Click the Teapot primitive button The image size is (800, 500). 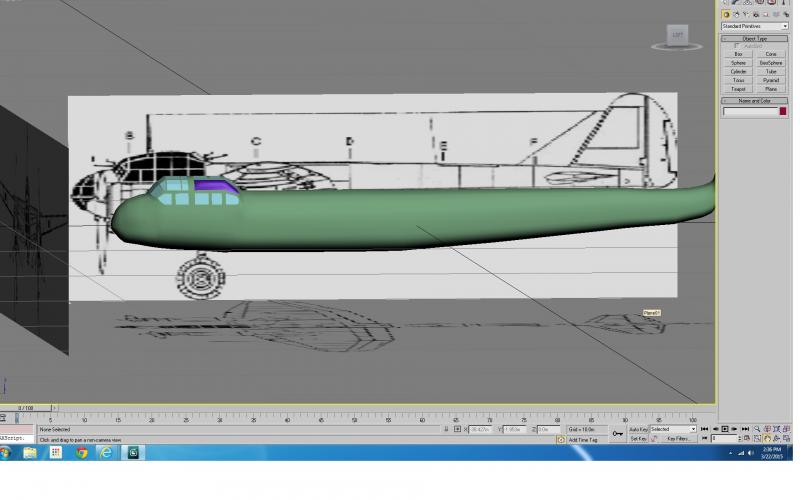tap(738, 89)
